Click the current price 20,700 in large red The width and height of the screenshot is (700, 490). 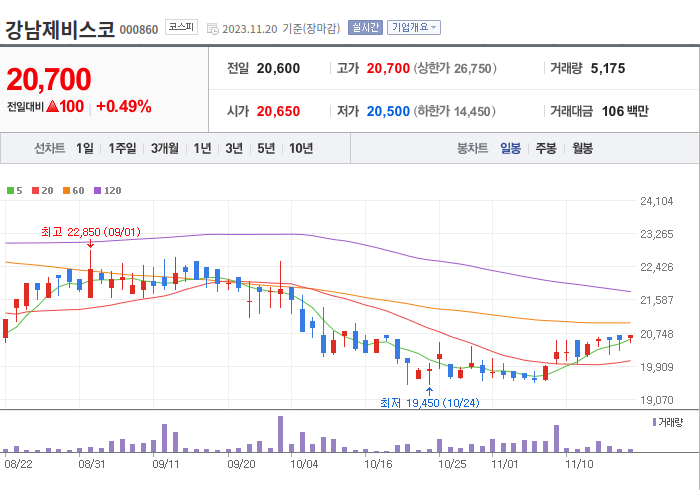[49, 79]
